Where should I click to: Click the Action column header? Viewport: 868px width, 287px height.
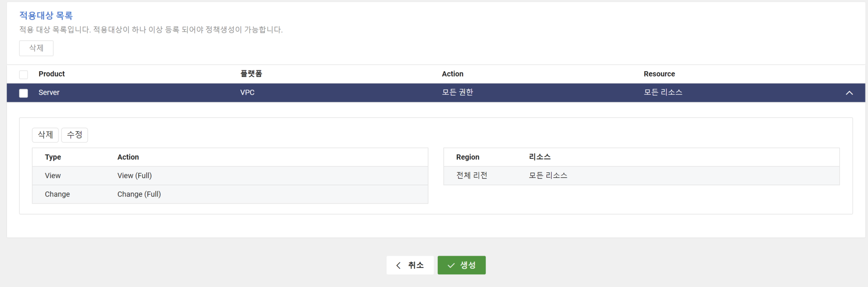click(453, 74)
